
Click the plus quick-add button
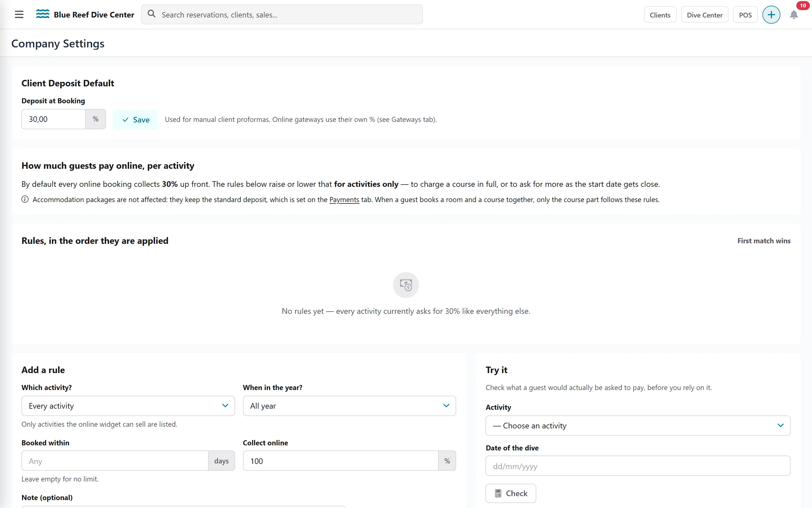click(x=771, y=15)
